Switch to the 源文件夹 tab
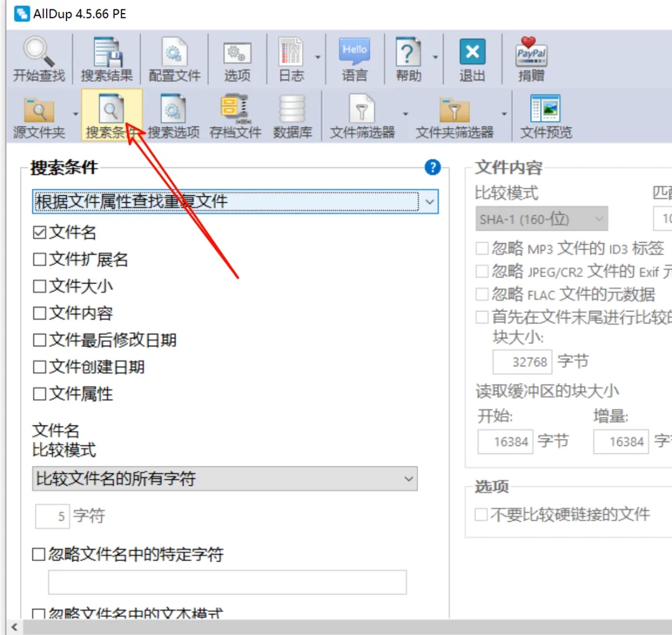The width and height of the screenshot is (672, 635). point(39,117)
